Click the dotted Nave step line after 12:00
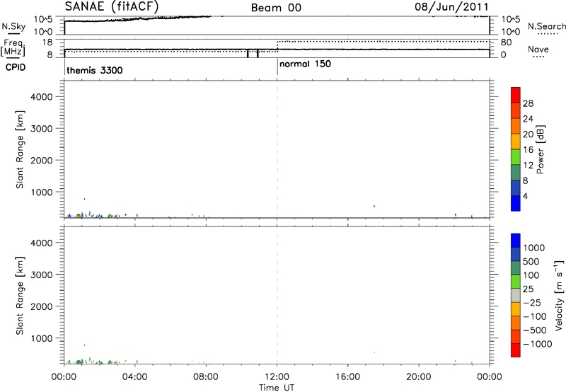The height and width of the screenshot is (392, 566). pyautogui.click(x=383, y=42)
